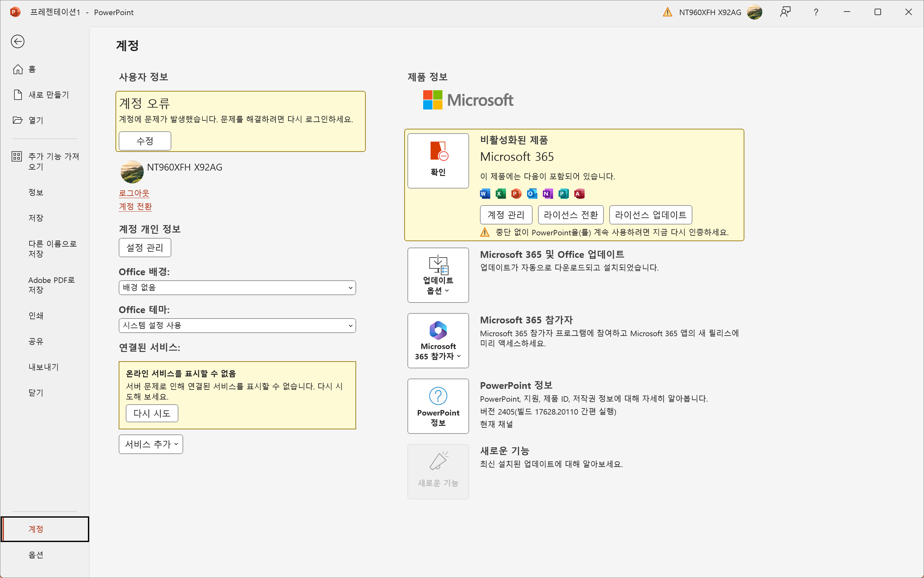Image resolution: width=924 pixels, height=578 pixels.
Task: Expand the 서비스 추가 dropdown
Action: click(151, 444)
